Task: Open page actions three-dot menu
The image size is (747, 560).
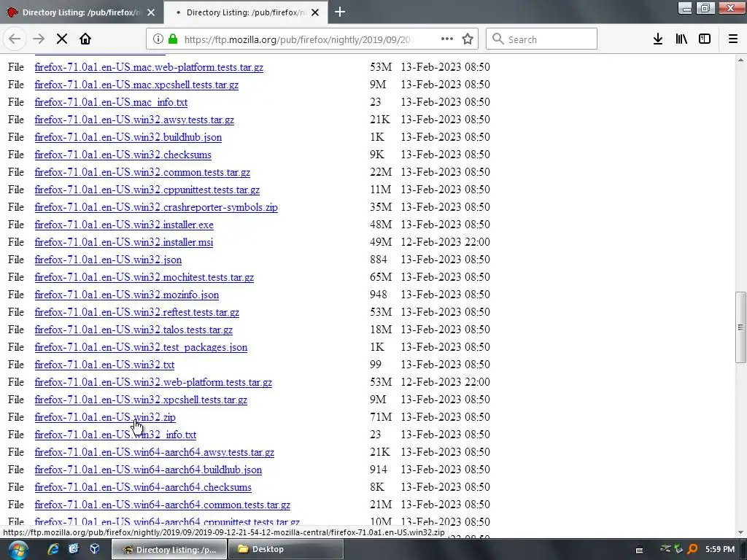Action: (x=447, y=39)
